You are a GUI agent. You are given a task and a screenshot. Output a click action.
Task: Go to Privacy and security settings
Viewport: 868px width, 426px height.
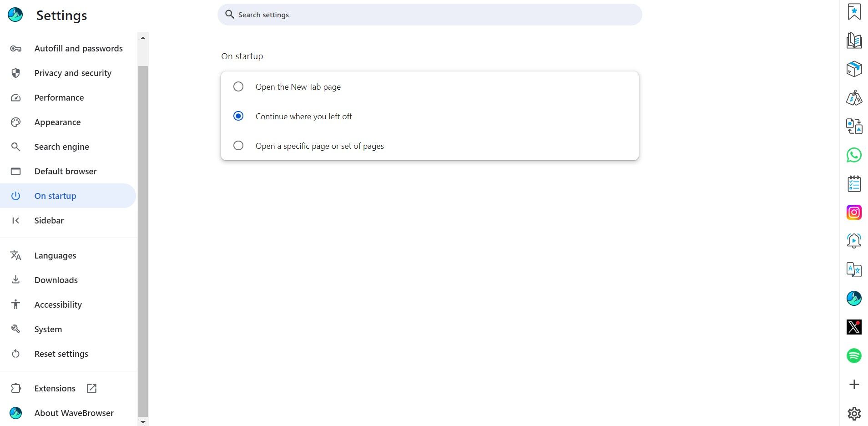(73, 73)
